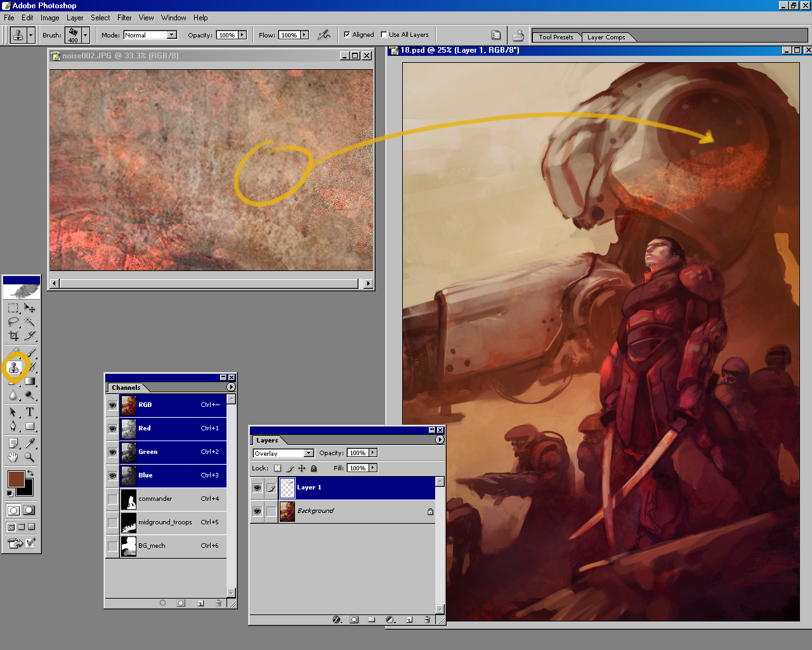Hide the Background layer
Viewport: 812px width, 650px height.
(x=257, y=512)
